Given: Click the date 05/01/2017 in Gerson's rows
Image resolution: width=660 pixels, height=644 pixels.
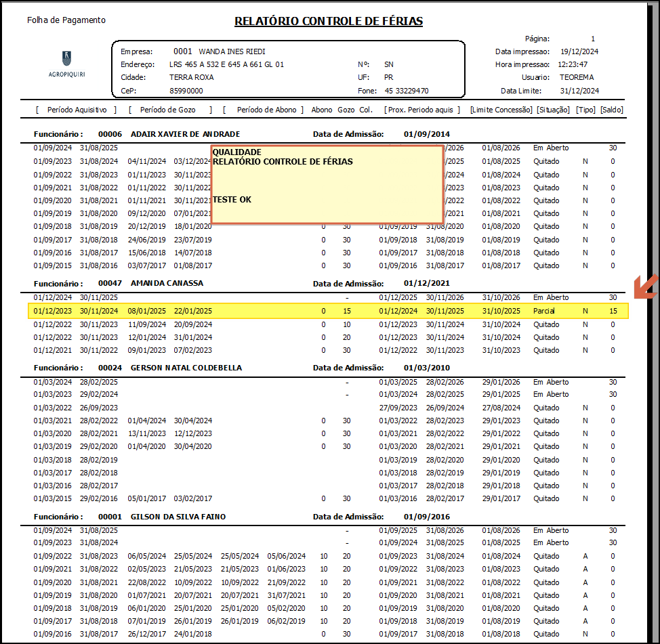Looking at the screenshot, I should click(147, 498).
